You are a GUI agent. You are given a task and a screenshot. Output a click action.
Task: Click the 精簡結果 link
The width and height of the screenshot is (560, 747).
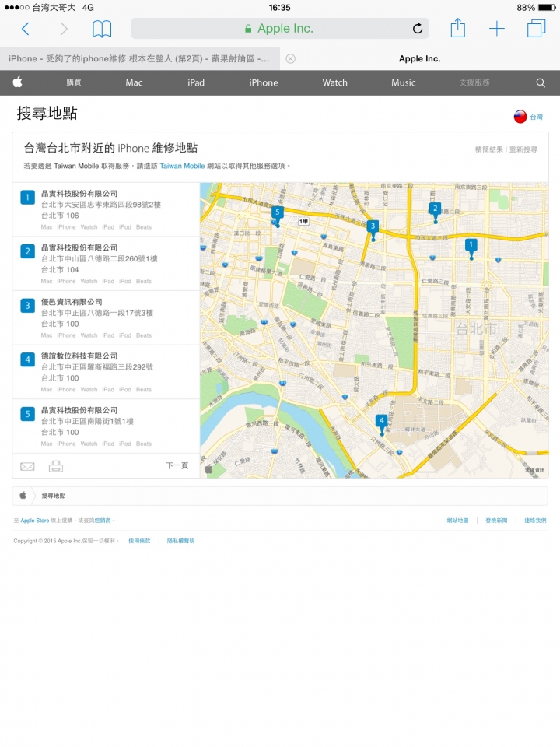[489, 149]
